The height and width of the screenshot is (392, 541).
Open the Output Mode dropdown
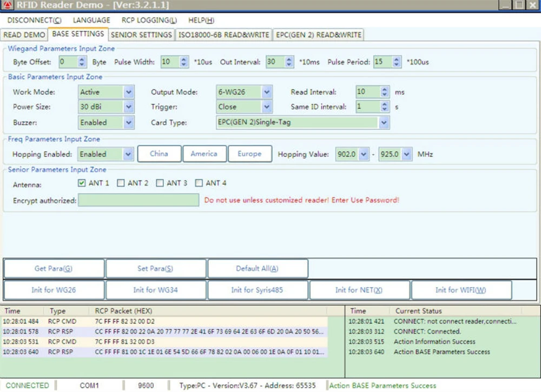point(267,92)
